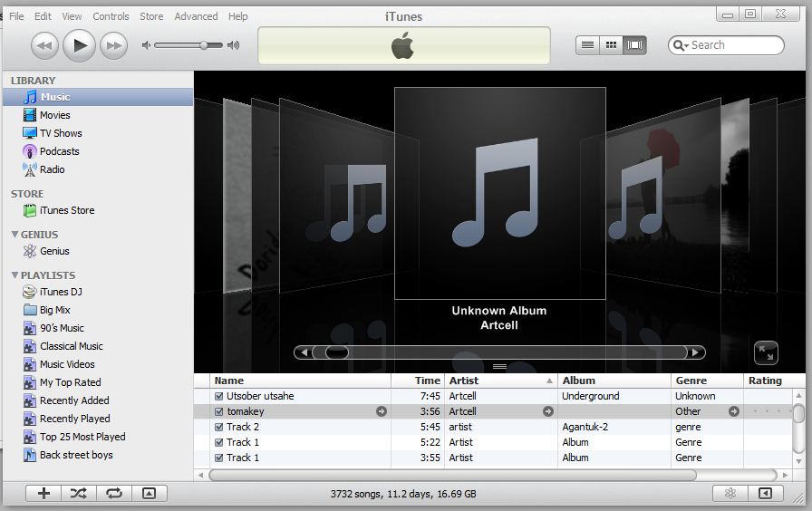Uncheck the Track 2 song checkbox
Viewport: 812px width, 511px height.
218,427
